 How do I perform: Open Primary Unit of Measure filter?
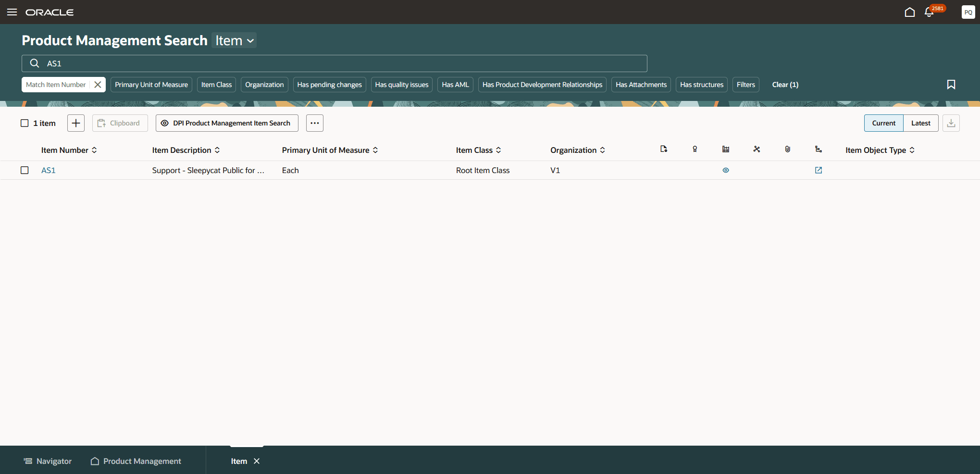click(x=151, y=85)
